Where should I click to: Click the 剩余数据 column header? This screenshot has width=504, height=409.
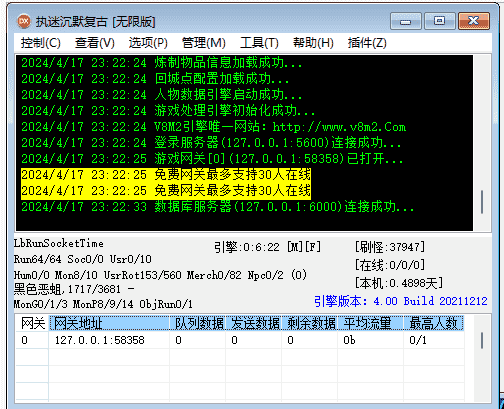coord(310,323)
